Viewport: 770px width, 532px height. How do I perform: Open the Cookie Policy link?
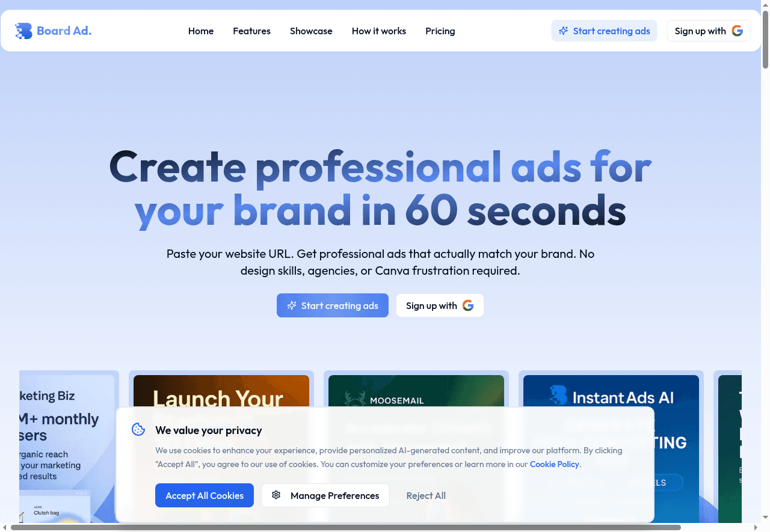click(x=554, y=464)
